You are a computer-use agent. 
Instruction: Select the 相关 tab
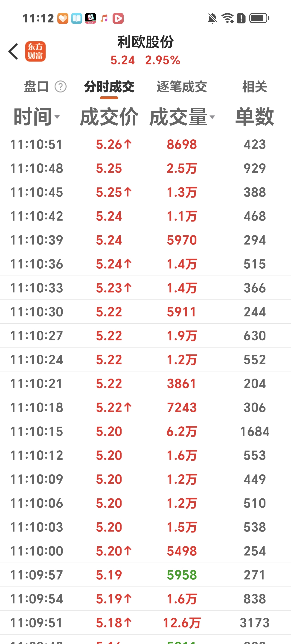tap(254, 87)
